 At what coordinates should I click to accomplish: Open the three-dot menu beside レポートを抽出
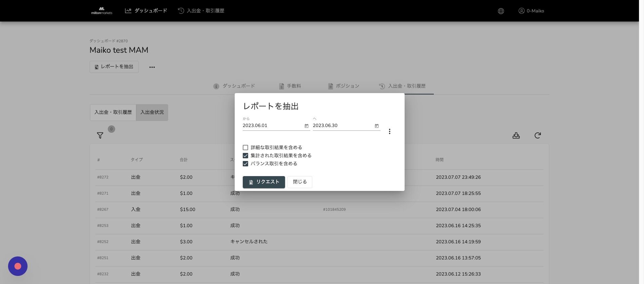pos(152,67)
